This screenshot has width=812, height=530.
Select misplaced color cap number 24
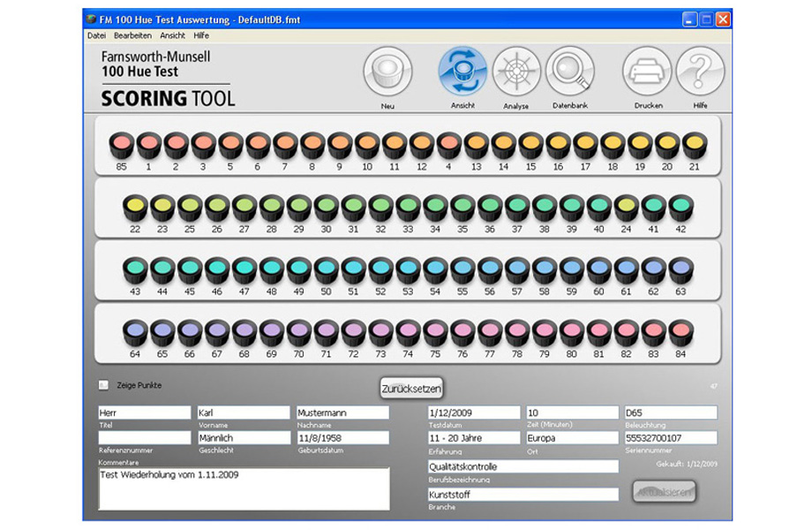(626, 208)
